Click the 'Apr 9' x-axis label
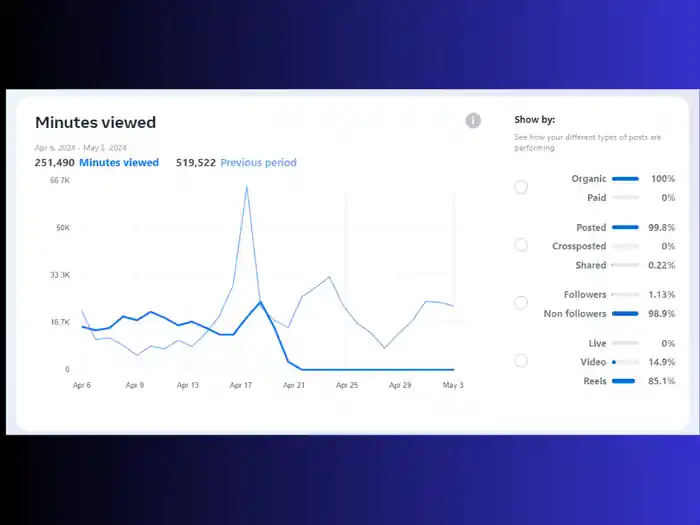Screen dimensions: 700x525 135,385
